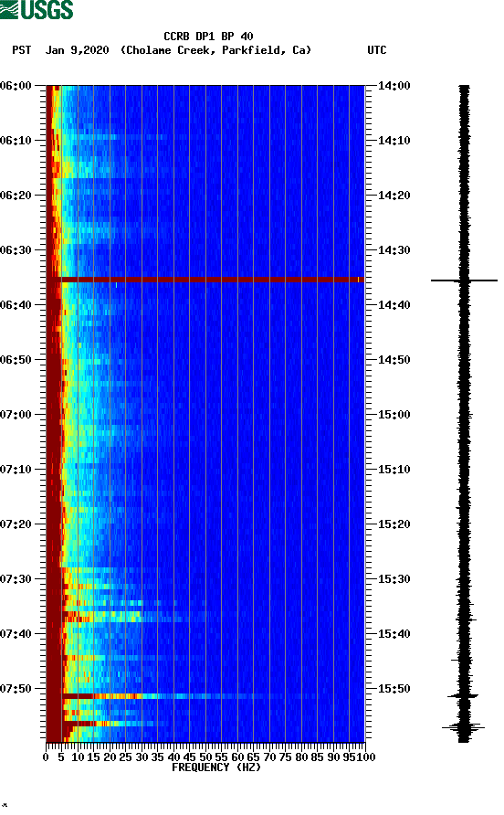Screen dimensions: 504x815
Task: Click the 06:10 PST time label
Action: [16, 141]
